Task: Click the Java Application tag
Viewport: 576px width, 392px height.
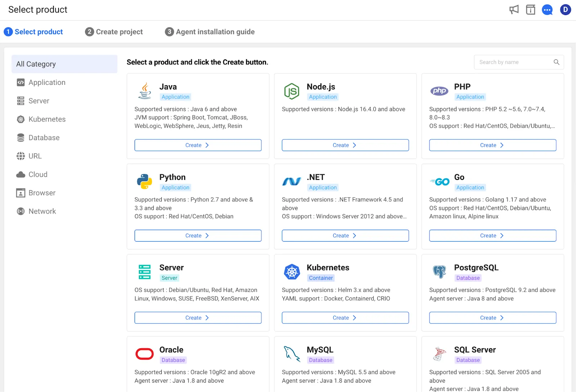Action: [x=175, y=97]
